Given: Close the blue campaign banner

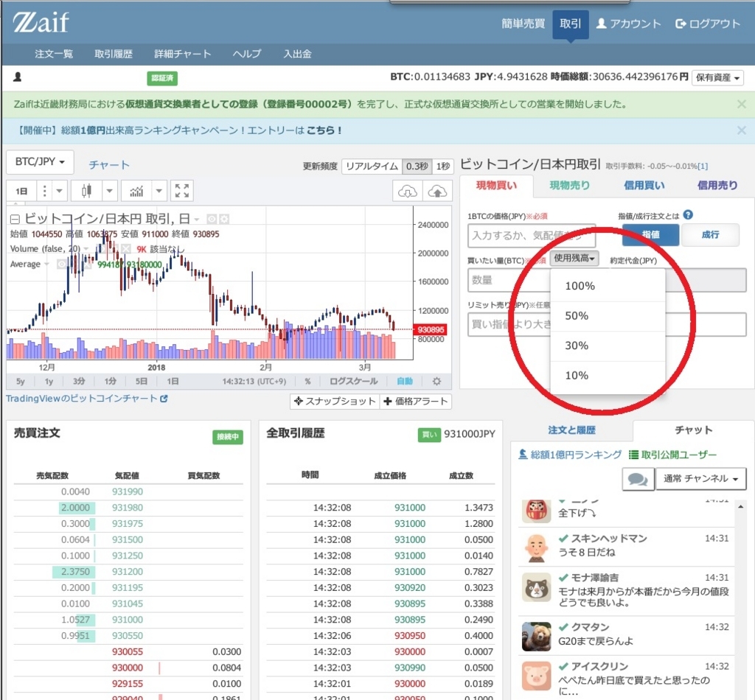Looking at the screenshot, I should click(x=741, y=130).
